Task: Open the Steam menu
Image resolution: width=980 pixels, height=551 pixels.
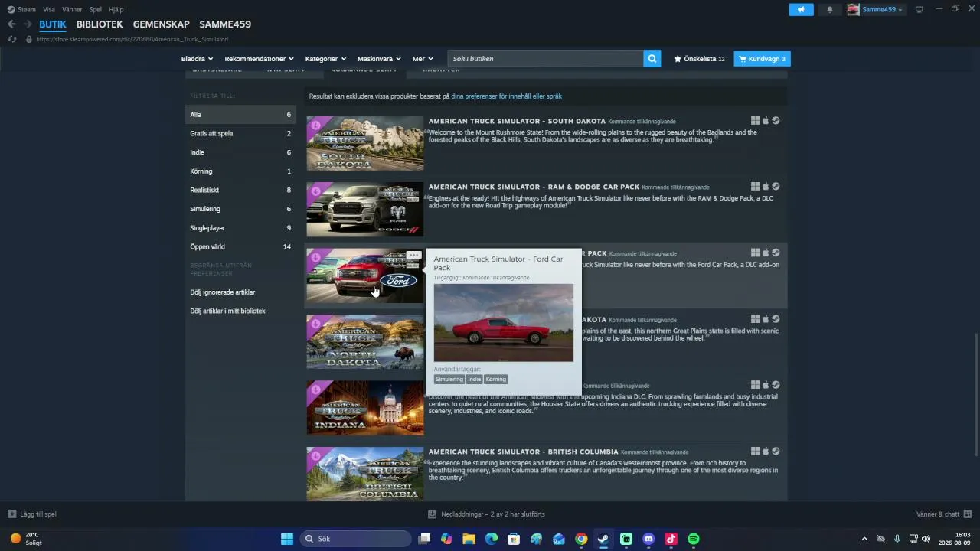Action: pyautogui.click(x=21, y=9)
